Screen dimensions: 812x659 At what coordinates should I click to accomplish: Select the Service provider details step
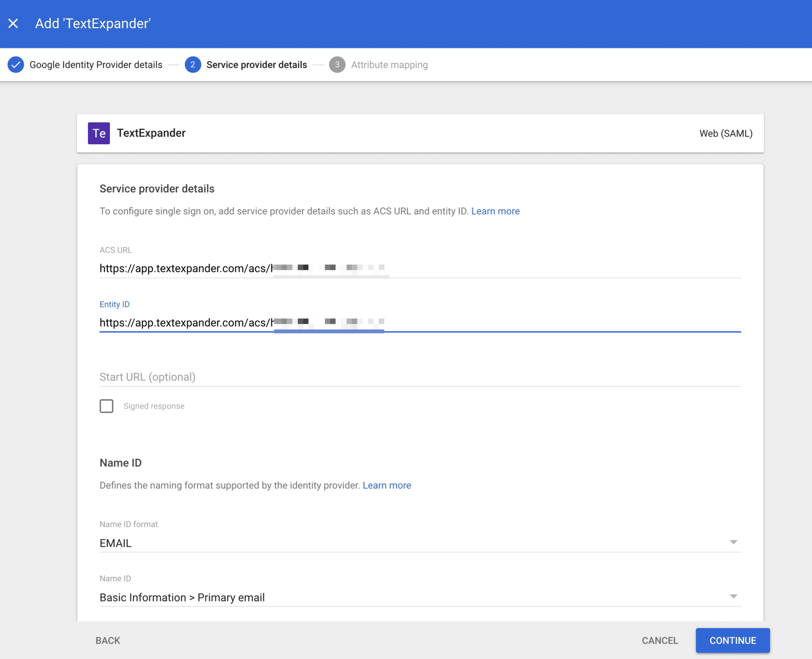click(x=257, y=65)
